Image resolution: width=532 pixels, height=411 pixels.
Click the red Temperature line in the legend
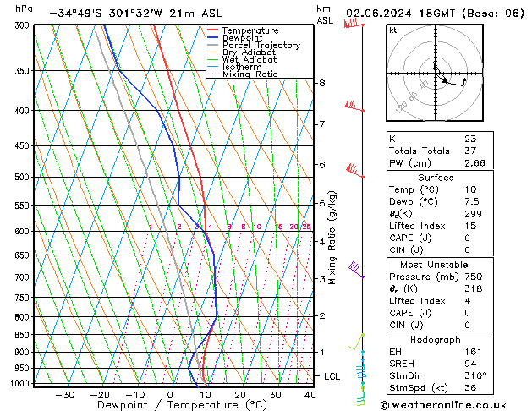point(212,30)
